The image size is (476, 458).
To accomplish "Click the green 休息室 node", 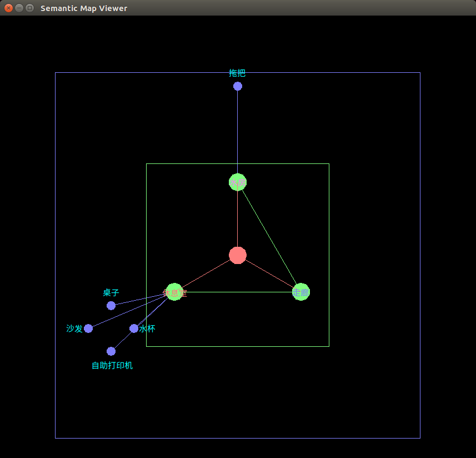I will pyautogui.click(x=174, y=292).
